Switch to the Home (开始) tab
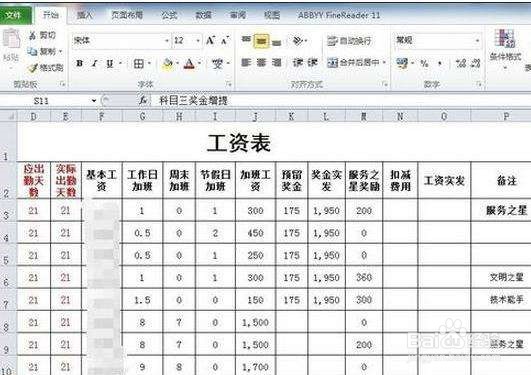531x375 pixels. click(51, 15)
